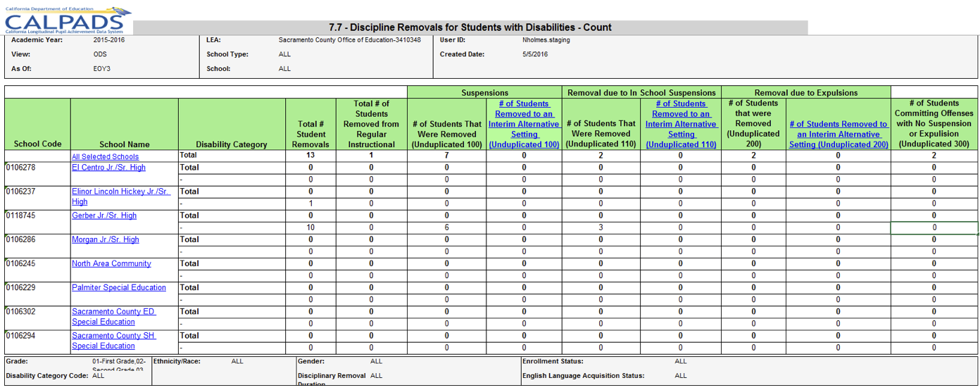Select Gerber's suspension count 6
Image resolution: width=980 pixels, height=390 pixels.
point(446,227)
